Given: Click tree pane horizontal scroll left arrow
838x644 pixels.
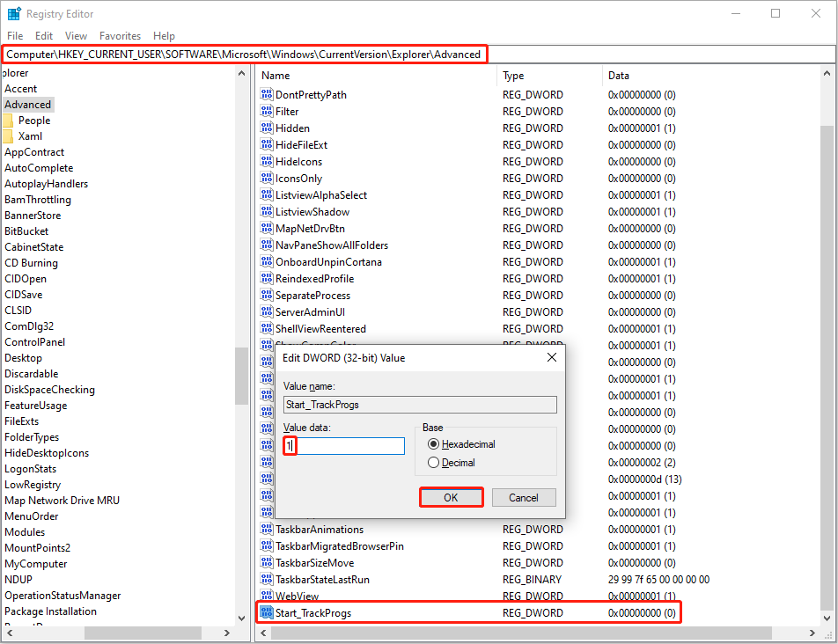Looking at the screenshot, I should click(9, 633).
